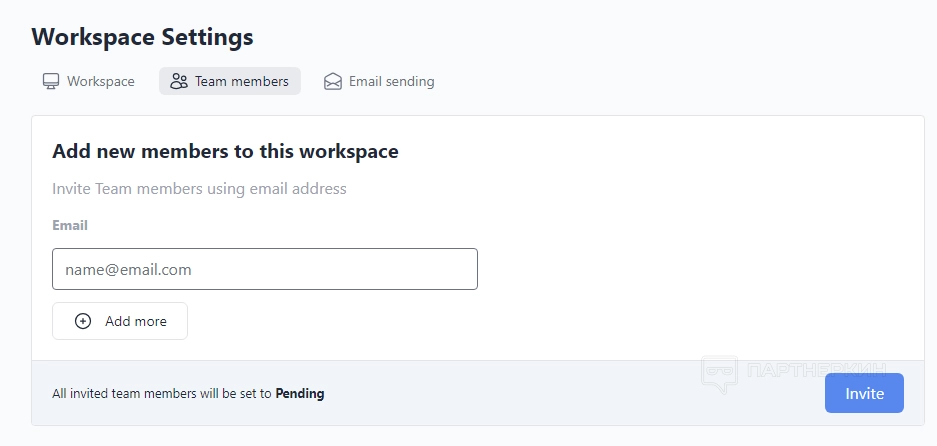Click the open envelope Email sending icon
The height and width of the screenshot is (446, 937).
pyautogui.click(x=333, y=81)
